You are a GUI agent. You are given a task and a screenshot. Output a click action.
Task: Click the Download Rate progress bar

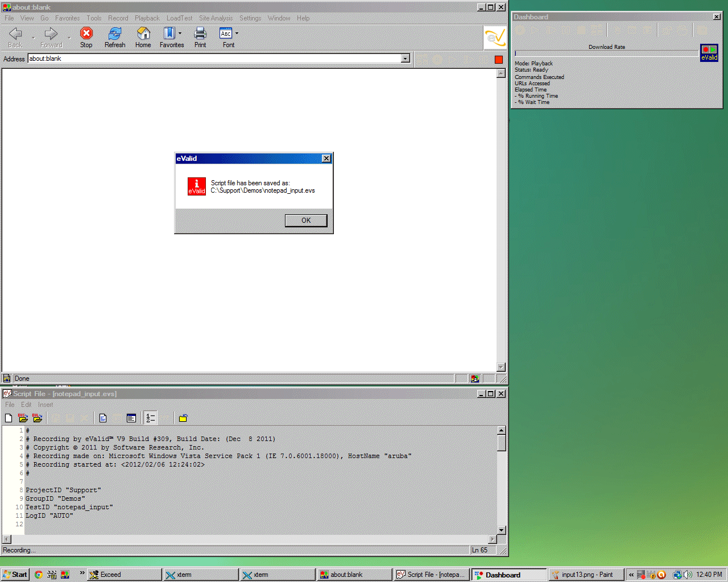pos(606,53)
